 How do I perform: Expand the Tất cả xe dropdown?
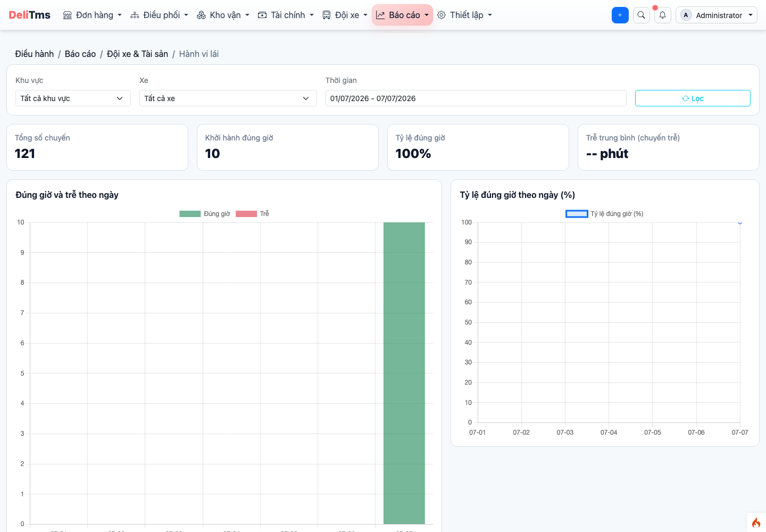pos(228,98)
